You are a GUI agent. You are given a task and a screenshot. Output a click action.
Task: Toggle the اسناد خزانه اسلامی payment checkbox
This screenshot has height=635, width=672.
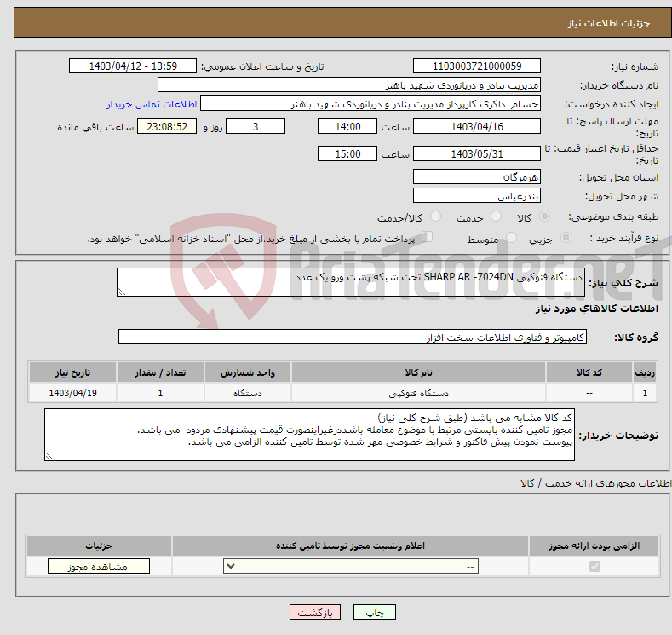click(x=428, y=237)
